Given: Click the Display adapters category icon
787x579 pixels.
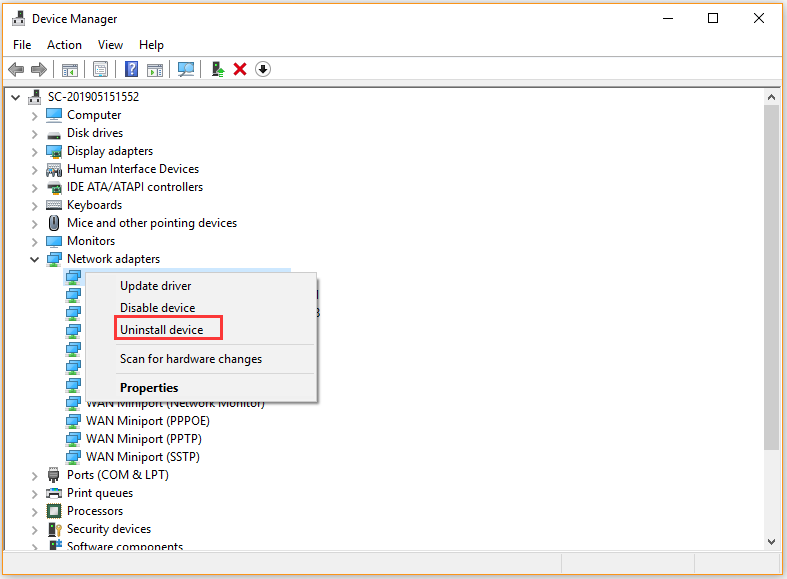Looking at the screenshot, I should 54,151.
